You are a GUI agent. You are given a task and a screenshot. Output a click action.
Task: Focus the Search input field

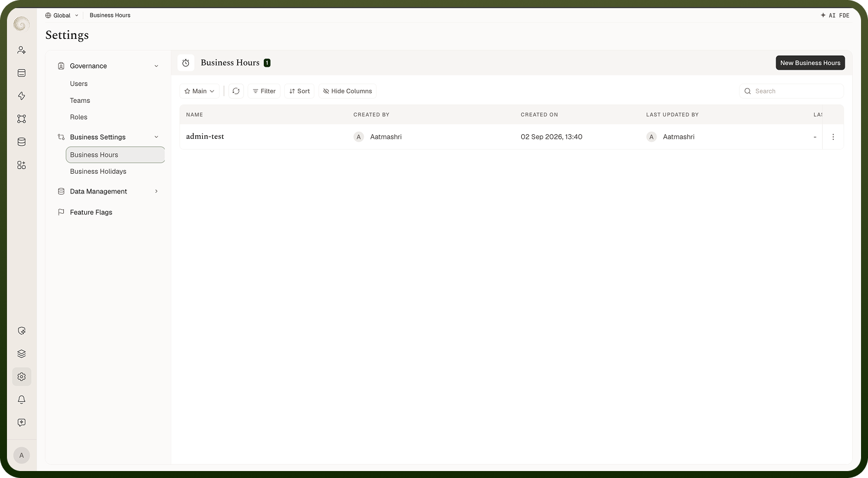coord(791,91)
